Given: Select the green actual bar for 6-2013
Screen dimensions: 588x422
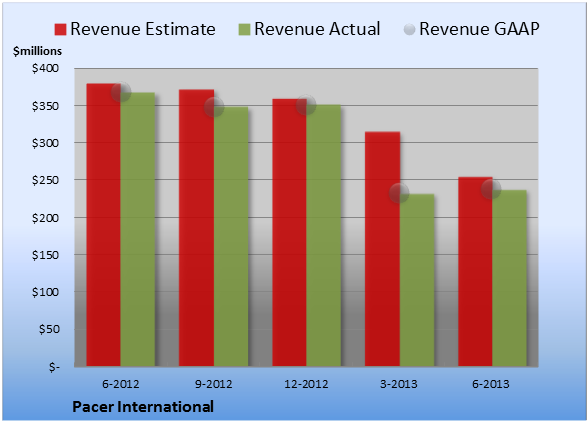Looking at the screenshot, I should coord(510,278).
